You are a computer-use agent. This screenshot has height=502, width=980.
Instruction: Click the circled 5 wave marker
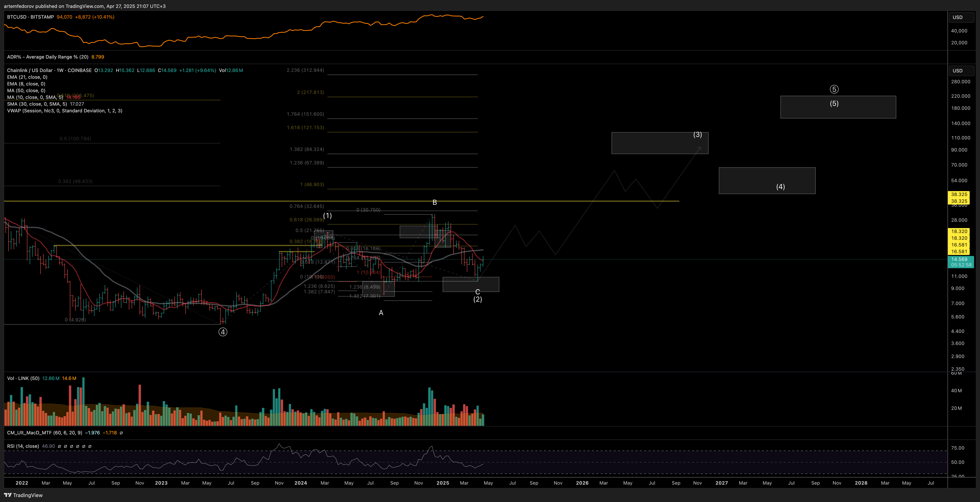point(834,89)
